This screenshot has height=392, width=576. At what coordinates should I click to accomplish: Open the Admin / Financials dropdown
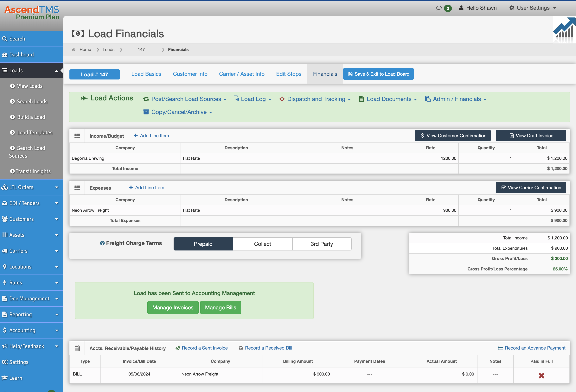tap(456, 99)
